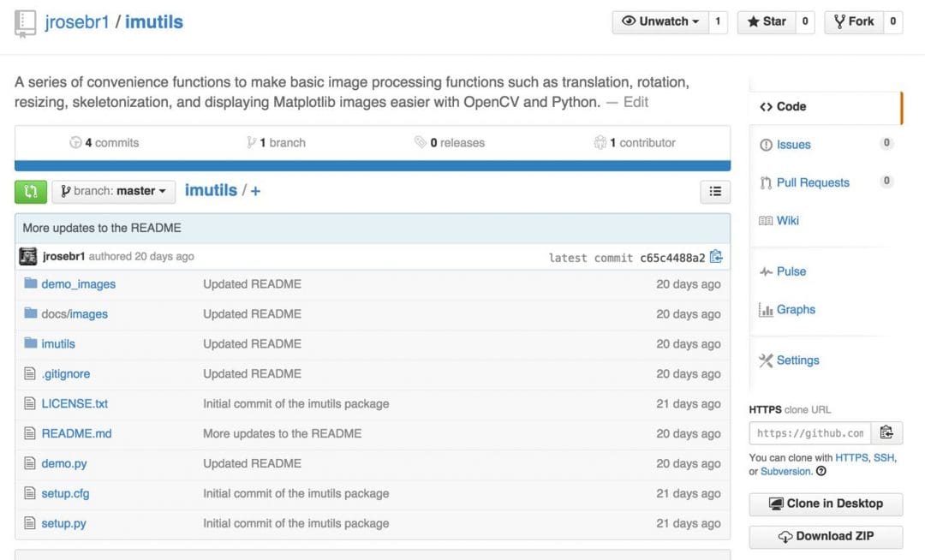Copy the latest commit SHA via the clipboard icon
The height and width of the screenshot is (560, 925).
pyautogui.click(x=716, y=257)
